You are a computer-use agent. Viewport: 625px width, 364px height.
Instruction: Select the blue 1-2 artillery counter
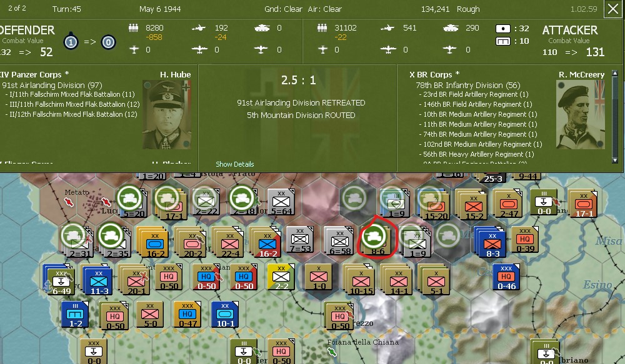75,314
